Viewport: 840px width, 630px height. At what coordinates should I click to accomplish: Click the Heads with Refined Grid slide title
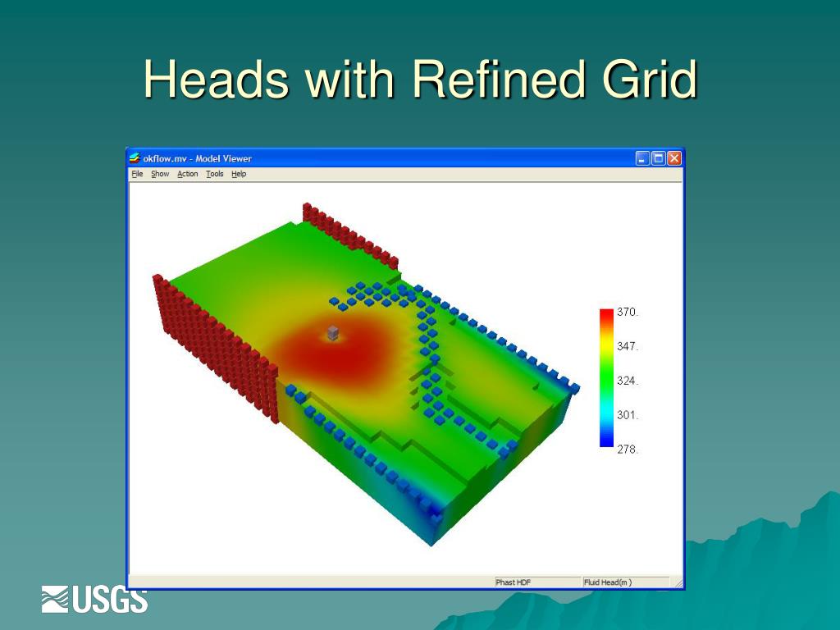click(x=421, y=79)
